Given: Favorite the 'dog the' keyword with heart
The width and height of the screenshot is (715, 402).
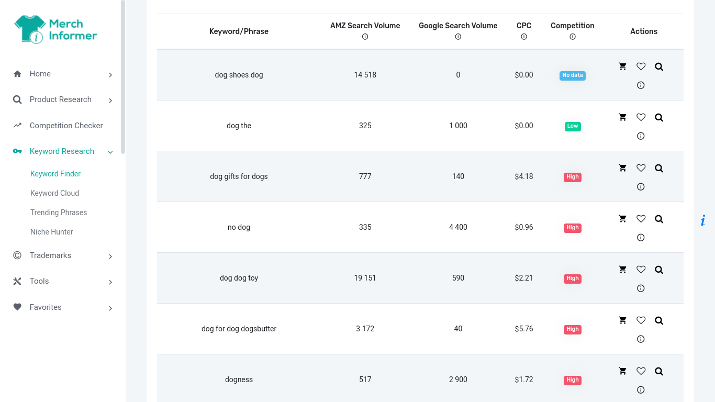Looking at the screenshot, I should coord(641,117).
